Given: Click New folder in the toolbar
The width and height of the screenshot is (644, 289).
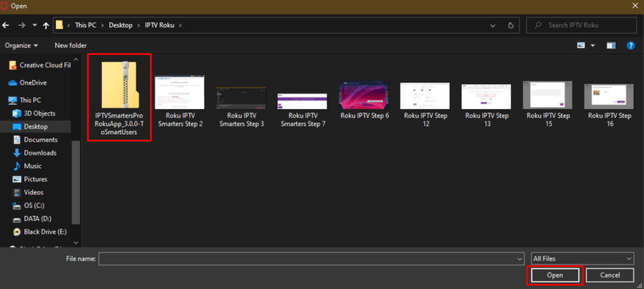Looking at the screenshot, I should [70, 45].
